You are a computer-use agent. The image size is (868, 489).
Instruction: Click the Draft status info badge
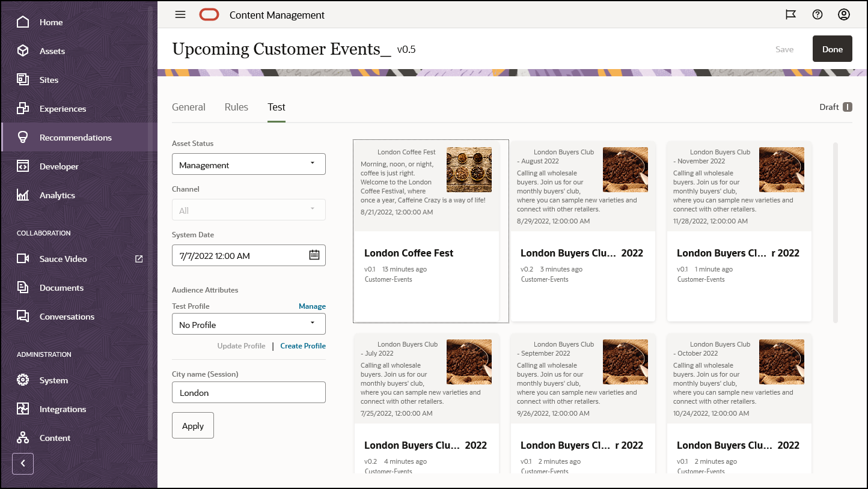pyautogui.click(x=848, y=107)
